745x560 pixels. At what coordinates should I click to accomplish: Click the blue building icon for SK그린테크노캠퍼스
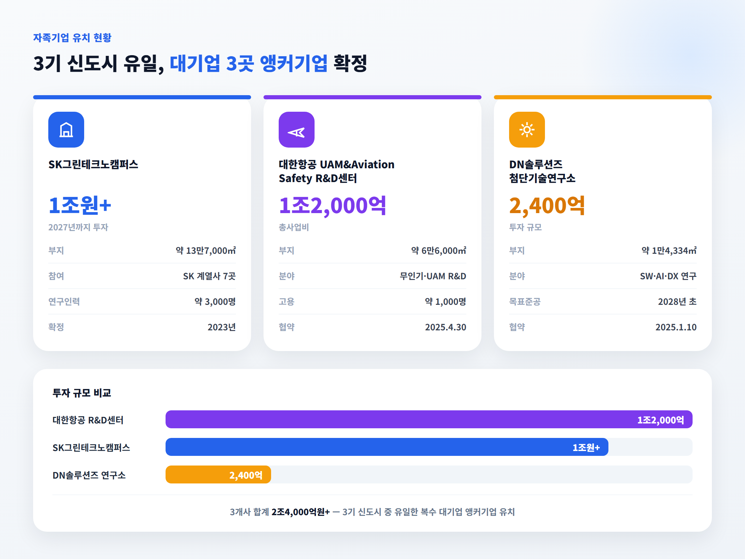coord(66,130)
